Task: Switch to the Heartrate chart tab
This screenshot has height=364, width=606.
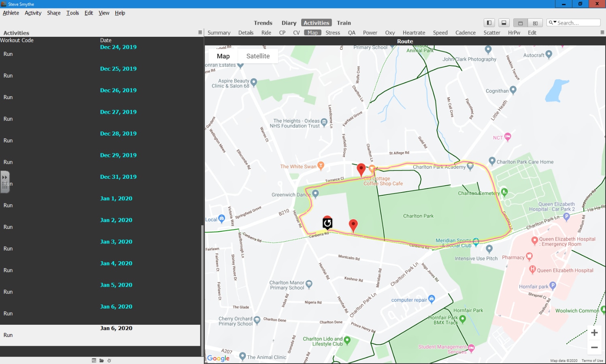Action: (414, 33)
